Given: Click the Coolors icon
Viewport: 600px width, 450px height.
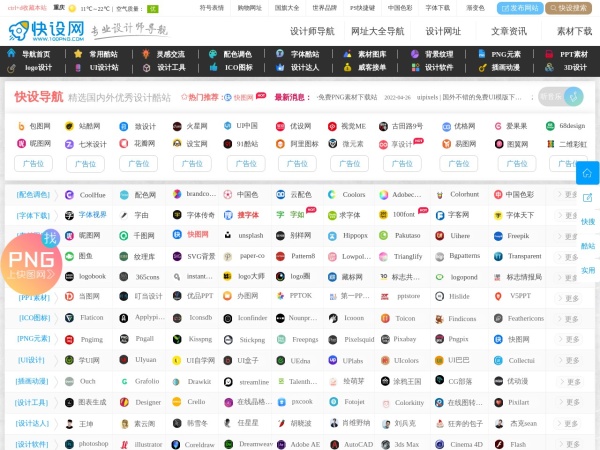Looking at the screenshot, I should pos(332,194).
